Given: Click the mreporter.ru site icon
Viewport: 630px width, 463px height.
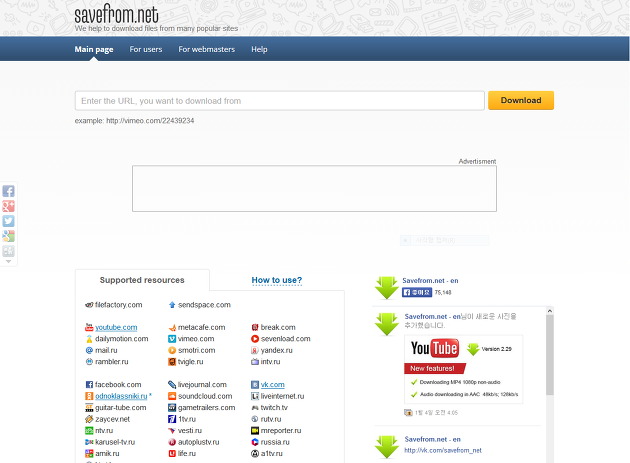Looking at the screenshot, I should (x=255, y=430).
